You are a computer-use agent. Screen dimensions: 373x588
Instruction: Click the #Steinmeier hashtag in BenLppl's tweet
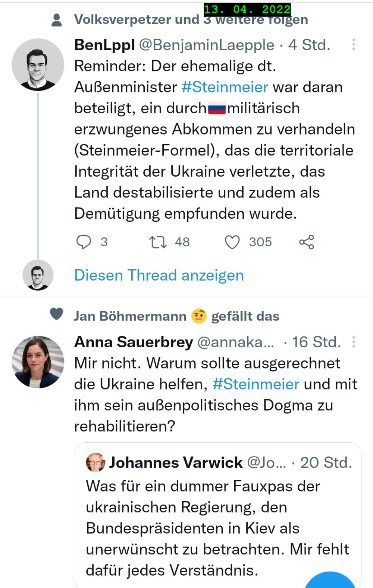click(225, 87)
